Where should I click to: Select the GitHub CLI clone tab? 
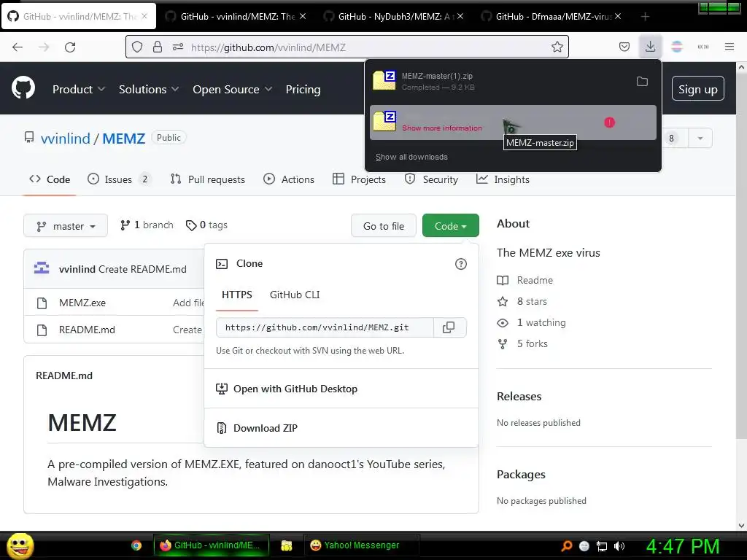click(295, 295)
